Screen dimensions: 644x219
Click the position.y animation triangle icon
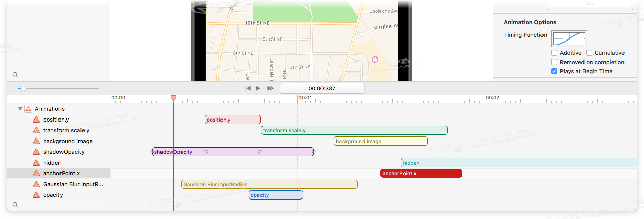click(36, 120)
